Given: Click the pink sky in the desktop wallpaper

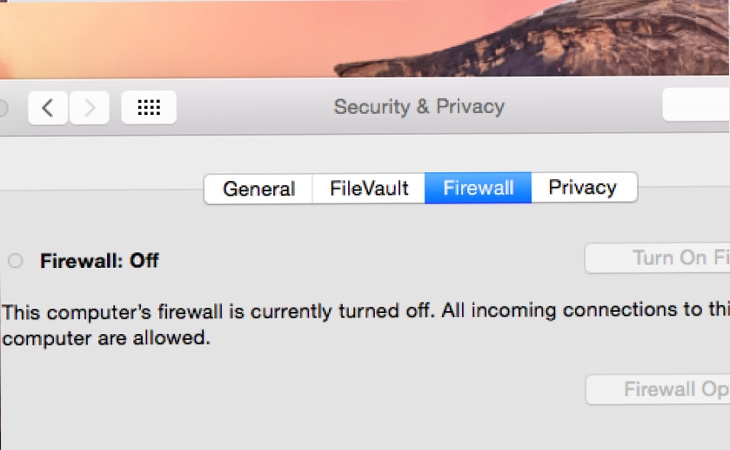Looking at the screenshot, I should (x=150, y=35).
